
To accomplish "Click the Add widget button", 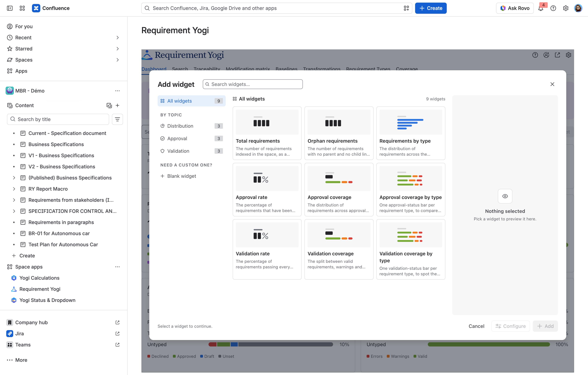I will click(x=545, y=326).
